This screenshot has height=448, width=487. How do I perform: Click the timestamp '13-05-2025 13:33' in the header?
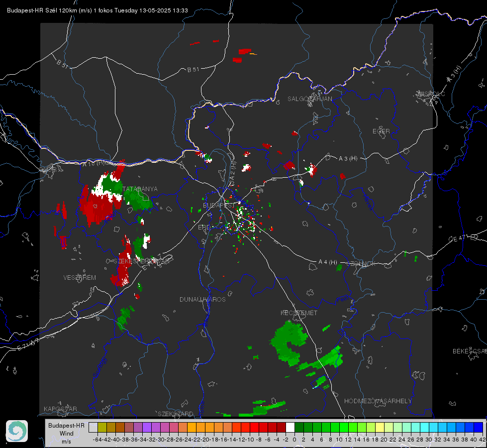pos(163,10)
